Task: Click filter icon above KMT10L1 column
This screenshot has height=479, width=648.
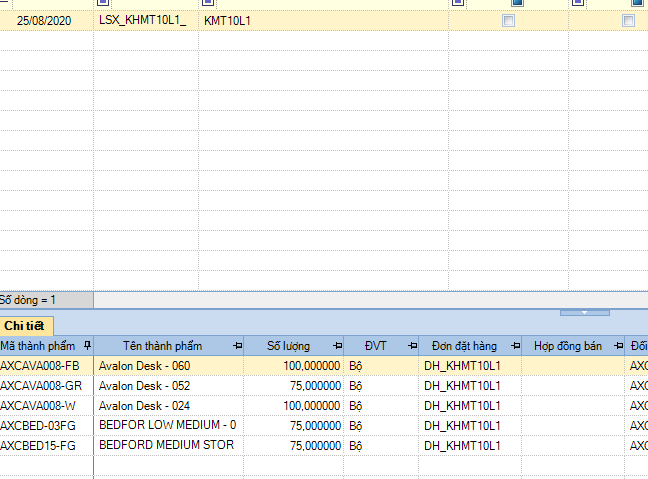Action: [207, 3]
